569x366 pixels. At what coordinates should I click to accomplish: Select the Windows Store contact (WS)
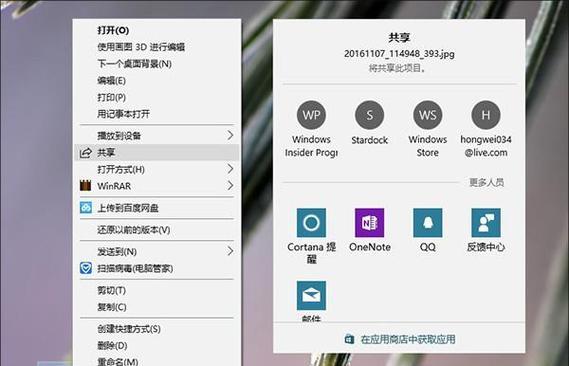(x=428, y=115)
